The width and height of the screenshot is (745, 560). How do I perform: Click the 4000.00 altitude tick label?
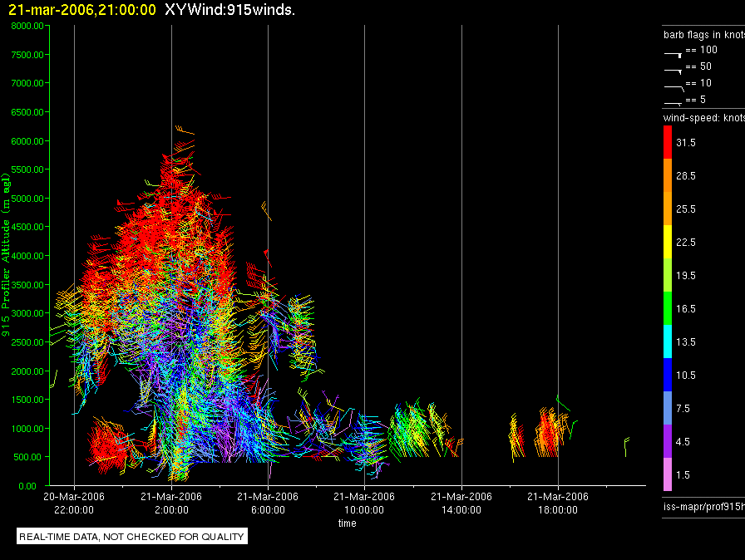[27, 256]
